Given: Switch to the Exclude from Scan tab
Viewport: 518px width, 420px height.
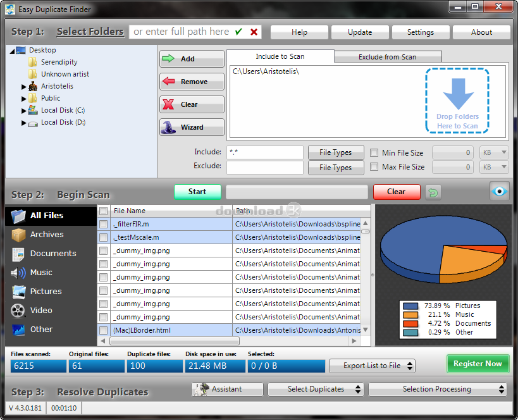Looking at the screenshot, I should tap(388, 57).
